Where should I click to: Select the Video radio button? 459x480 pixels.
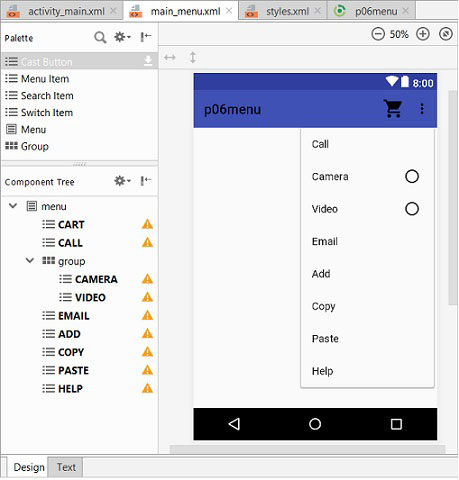click(412, 209)
